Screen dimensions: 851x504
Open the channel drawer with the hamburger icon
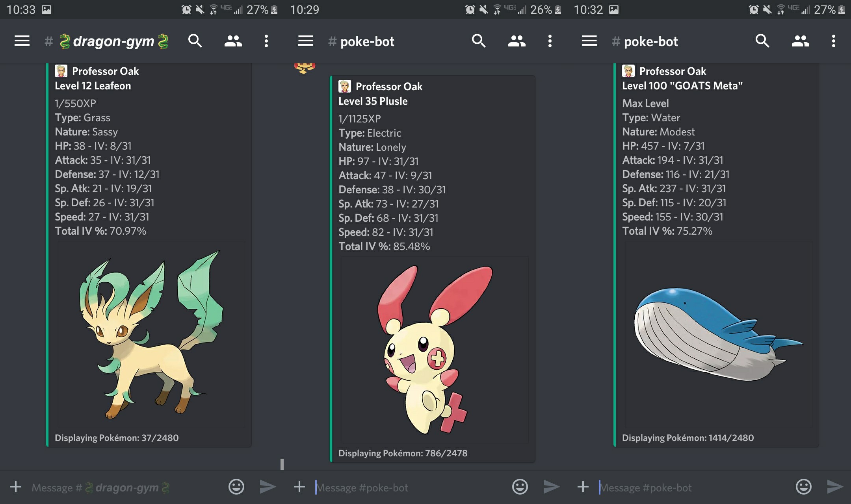coord(22,41)
